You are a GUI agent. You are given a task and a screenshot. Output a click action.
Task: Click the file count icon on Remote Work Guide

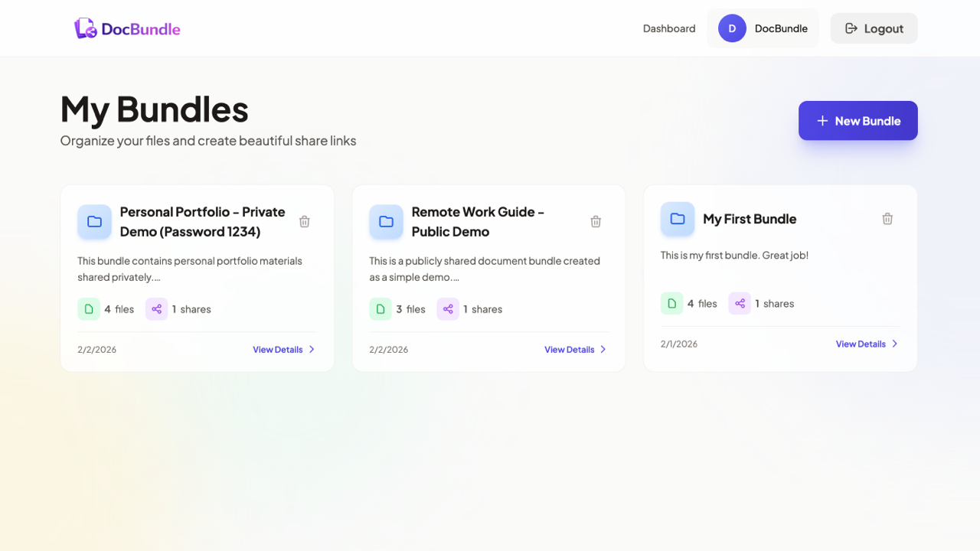(381, 308)
